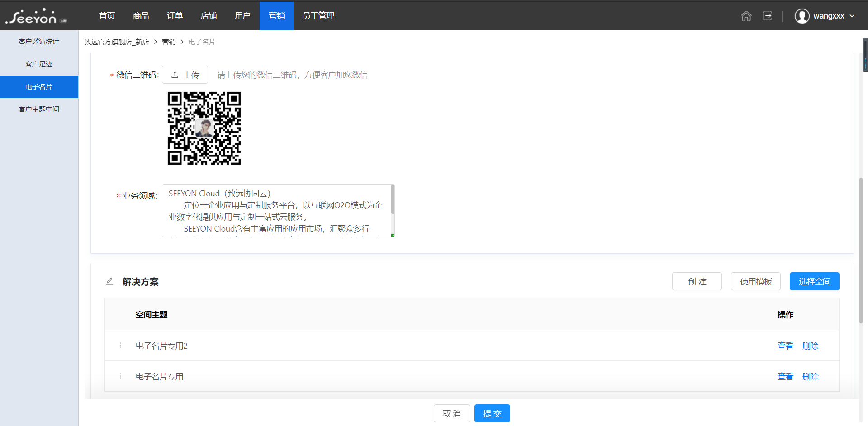
Task: Click the 取消 button
Action: click(452, 413)
